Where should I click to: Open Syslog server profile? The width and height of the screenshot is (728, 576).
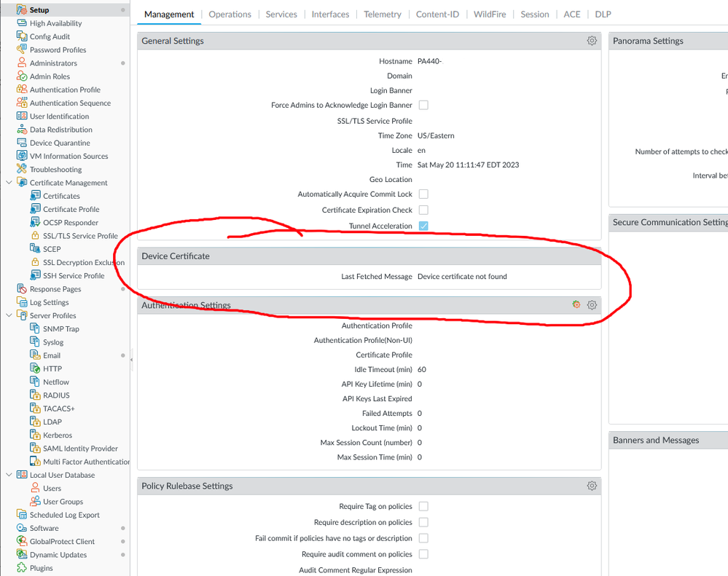[53, 342]
